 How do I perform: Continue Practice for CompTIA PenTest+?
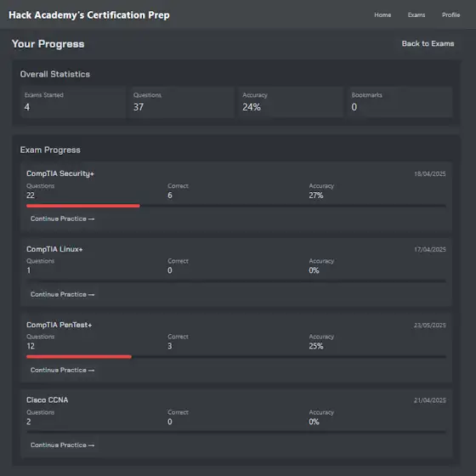(63, 370)
